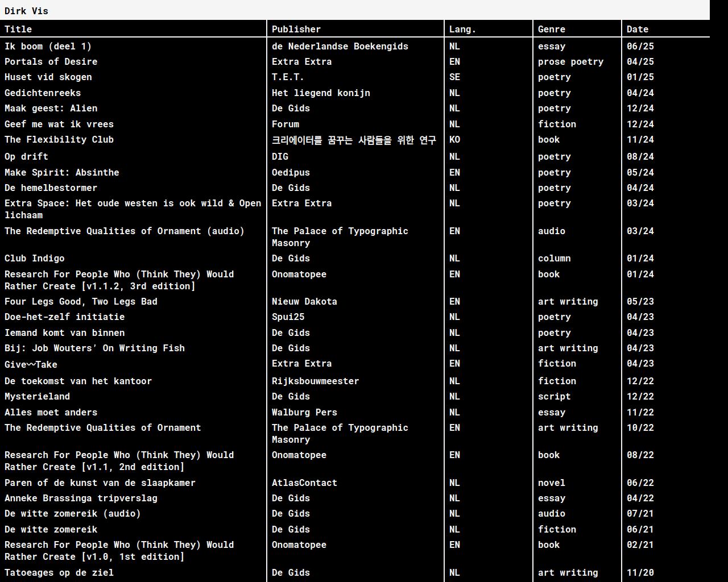Screen dimensions: 728x582
Task: Open De toekomst van het kantoor
Action: (x=78, y=381)
